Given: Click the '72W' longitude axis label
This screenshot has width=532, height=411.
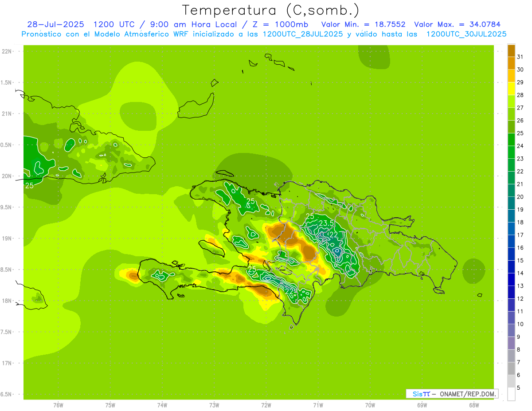Looking at the screenshot, I should (x=266, y=405).
